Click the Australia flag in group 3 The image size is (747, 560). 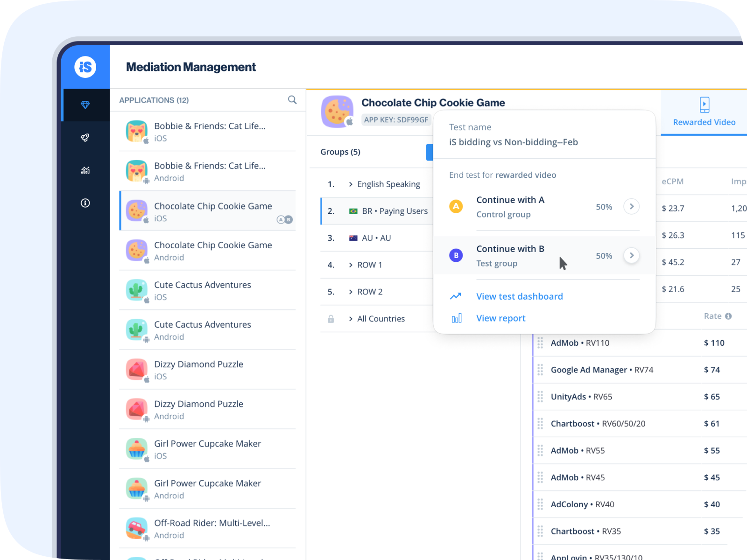(x=353, y=238)
